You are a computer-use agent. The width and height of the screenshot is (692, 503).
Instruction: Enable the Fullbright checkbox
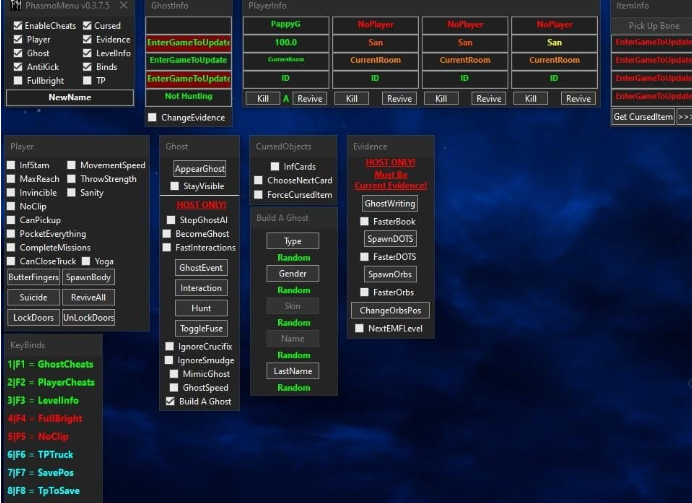(x=18, y=80)
